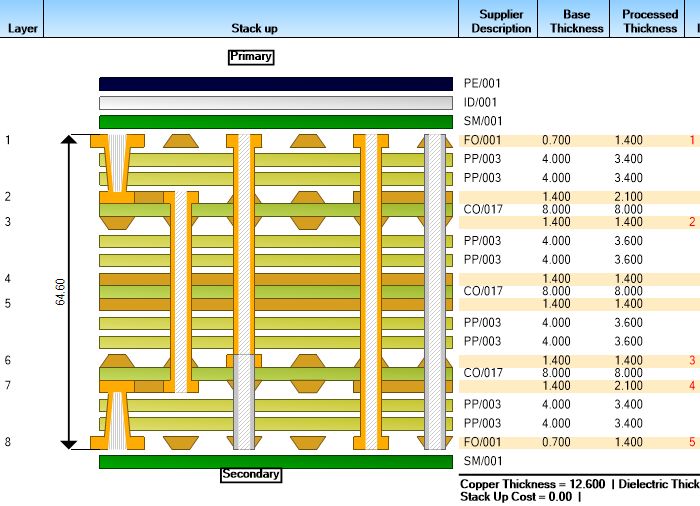Click the first PP/003 below layer 1 foil
Screen dimensions: 700x506
(483, 159)
